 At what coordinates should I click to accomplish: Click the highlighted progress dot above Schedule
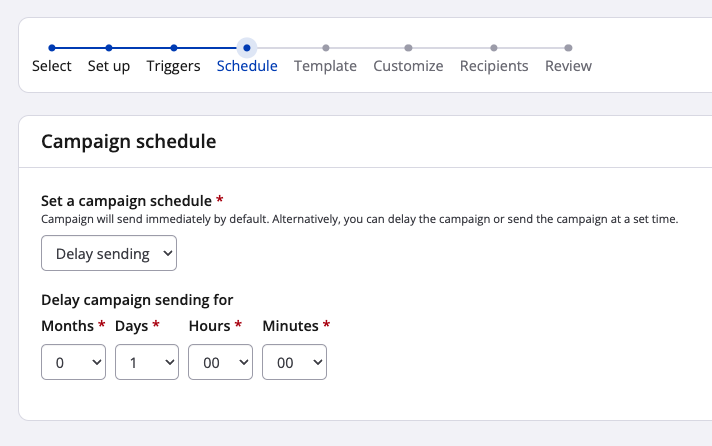[247, 47]
